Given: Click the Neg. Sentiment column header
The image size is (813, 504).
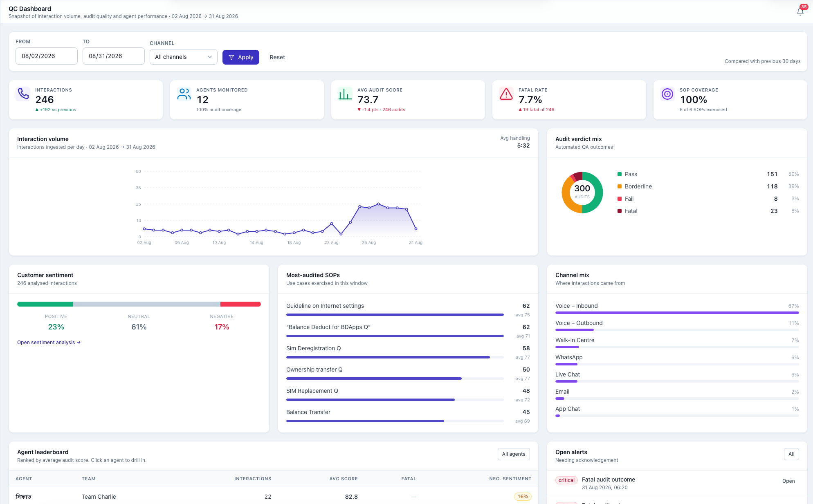Looking at the screenshot, I should [510, 479].
